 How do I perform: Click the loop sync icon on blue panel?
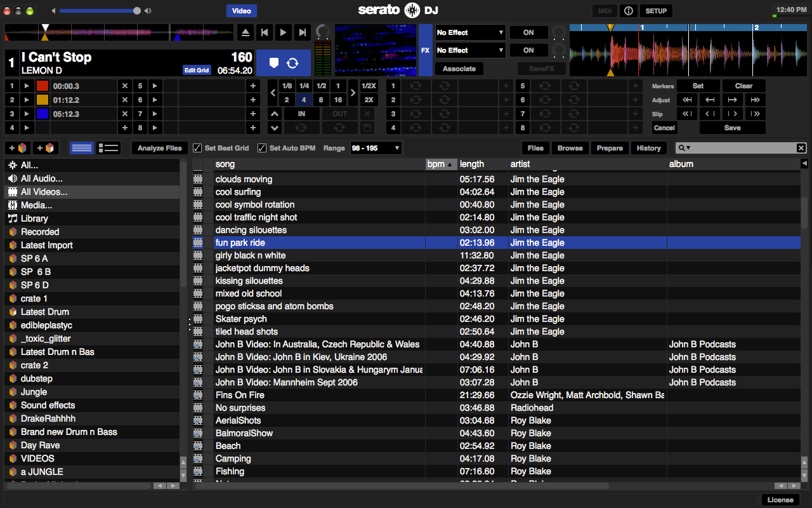pos(292,63)
